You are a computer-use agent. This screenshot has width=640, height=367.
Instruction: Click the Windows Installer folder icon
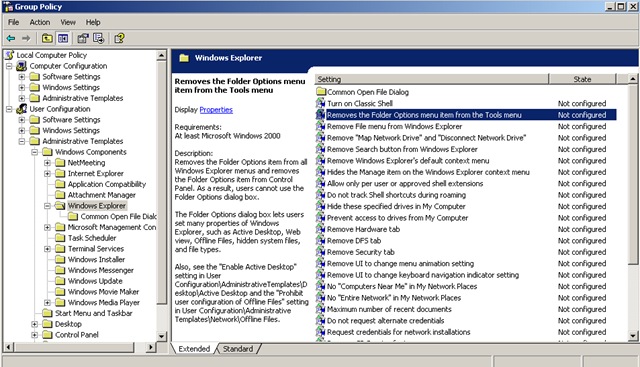click(60, 259)
